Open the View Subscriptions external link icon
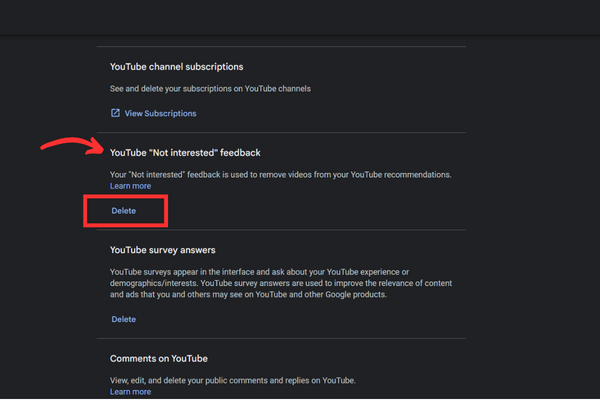The height and width of the screenshot is (400, 600). (115, 113)
